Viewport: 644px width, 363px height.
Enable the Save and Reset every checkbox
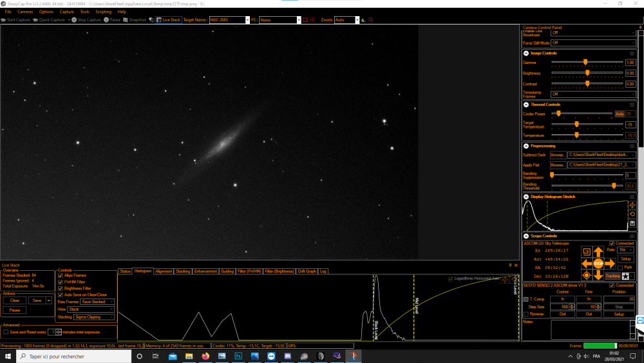click(6, 332)
